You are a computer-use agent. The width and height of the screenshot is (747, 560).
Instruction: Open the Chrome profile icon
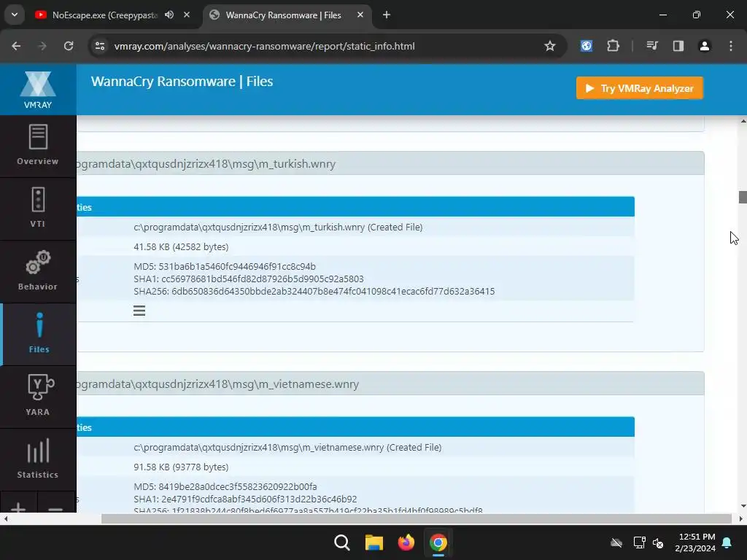[x=705, y=46]
